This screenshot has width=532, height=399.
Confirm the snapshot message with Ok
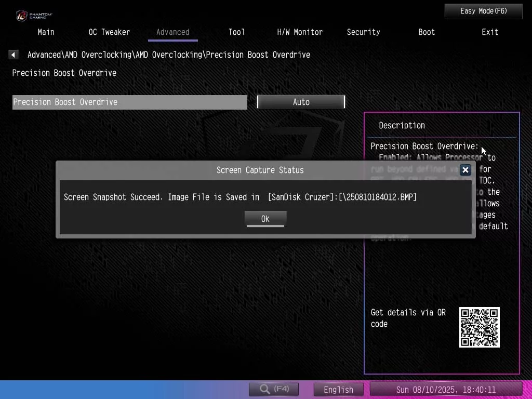(265, 219)
